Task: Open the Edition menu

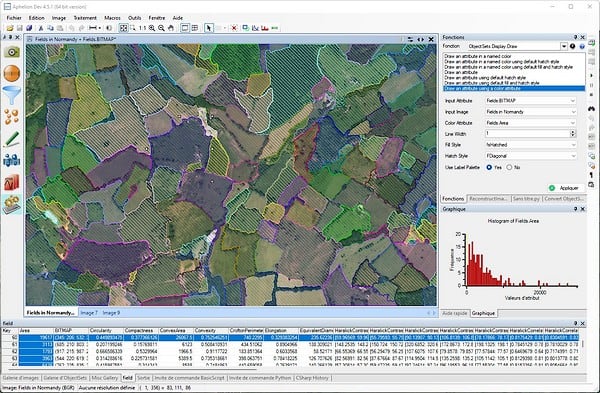Action: [36, 18]
